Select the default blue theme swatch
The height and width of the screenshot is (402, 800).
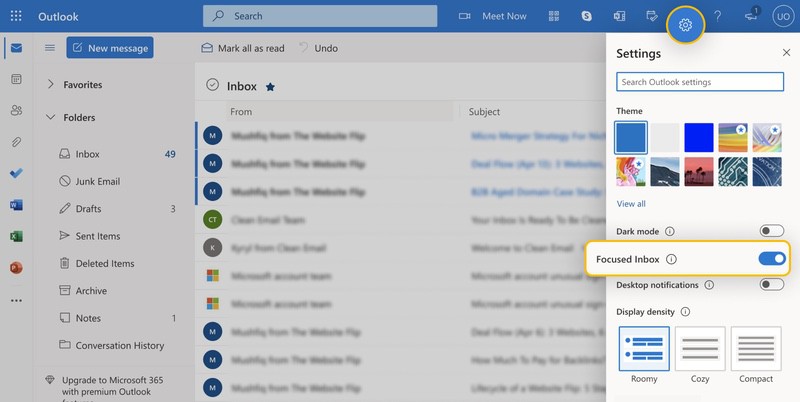(631, 137)
